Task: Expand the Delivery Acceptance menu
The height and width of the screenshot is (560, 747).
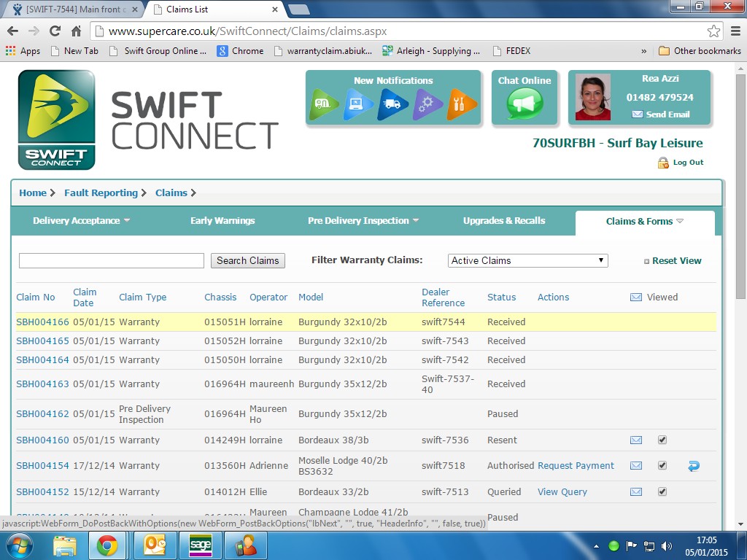Action: (81, 221)
